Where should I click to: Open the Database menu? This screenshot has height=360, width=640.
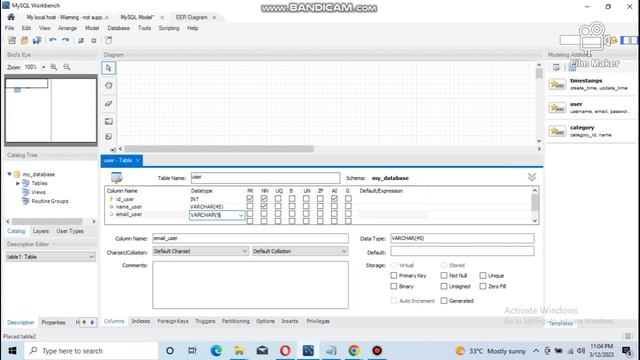(119, 28)
